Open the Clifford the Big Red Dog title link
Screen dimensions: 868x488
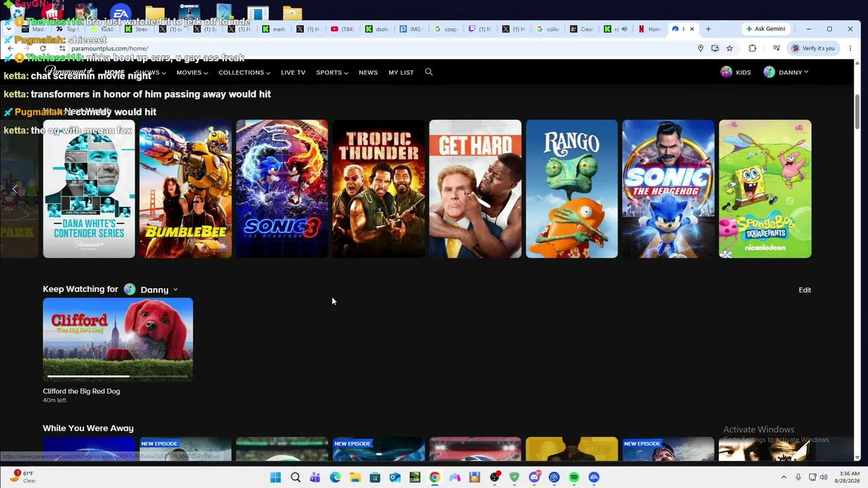(81, 391)
